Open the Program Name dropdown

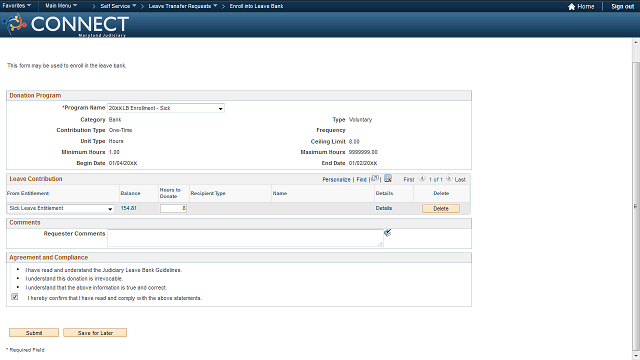(166, 108)
